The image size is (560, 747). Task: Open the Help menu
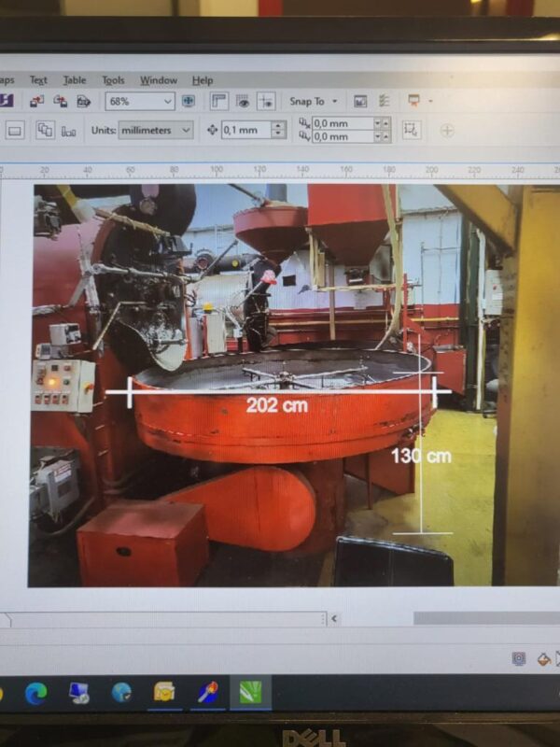pos(203,80)
